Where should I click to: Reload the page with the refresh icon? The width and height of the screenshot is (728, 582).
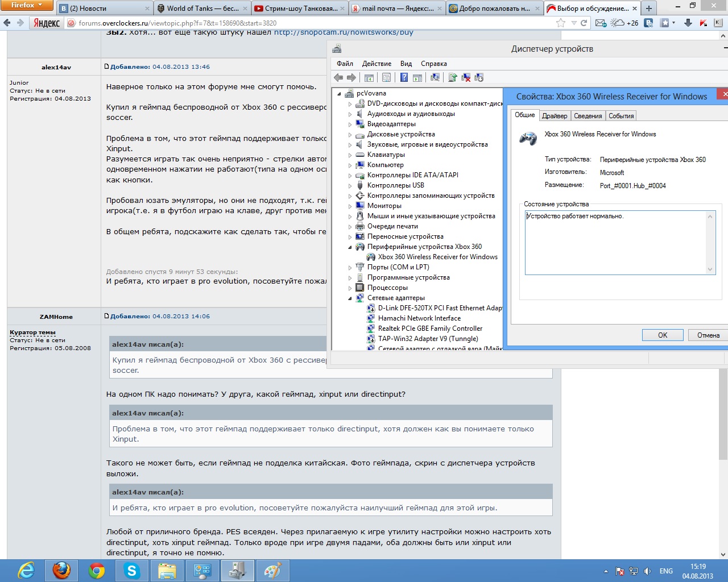584,23
